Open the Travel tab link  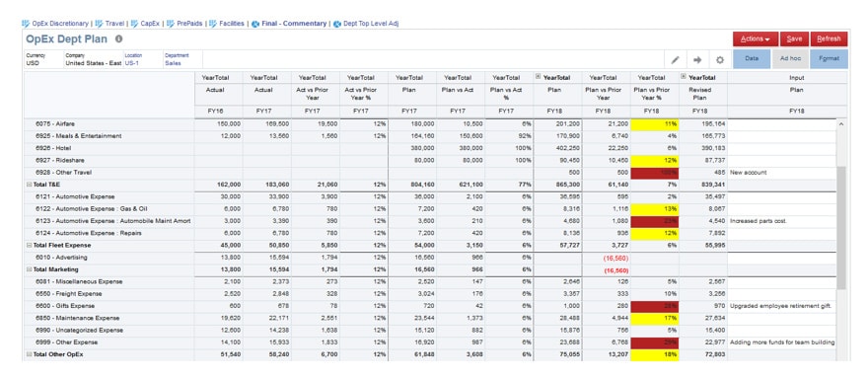tap(114, 24)
